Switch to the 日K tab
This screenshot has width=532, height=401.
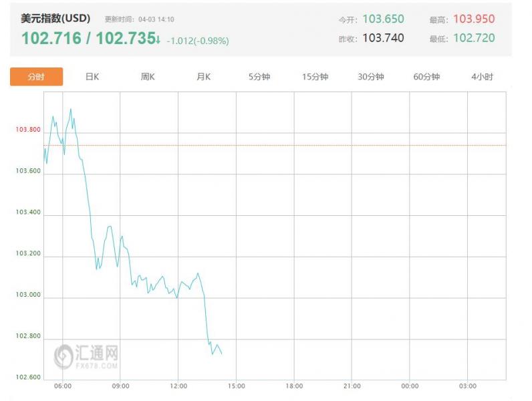(92, 77)
